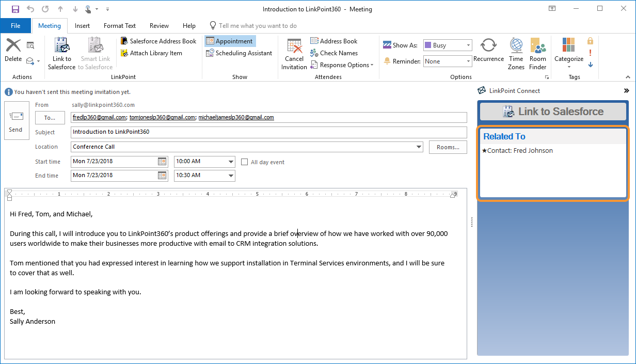Click Tell me what you want to do

[x=253, y=26]
